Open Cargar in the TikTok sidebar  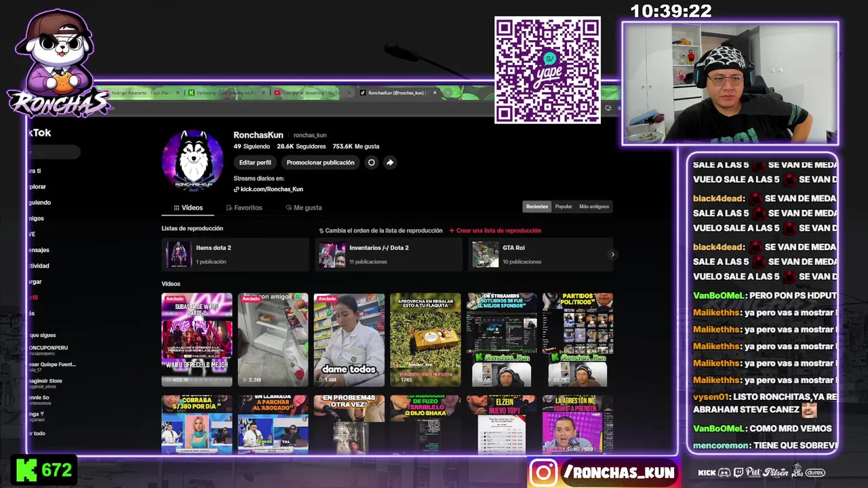pos(35,282)
